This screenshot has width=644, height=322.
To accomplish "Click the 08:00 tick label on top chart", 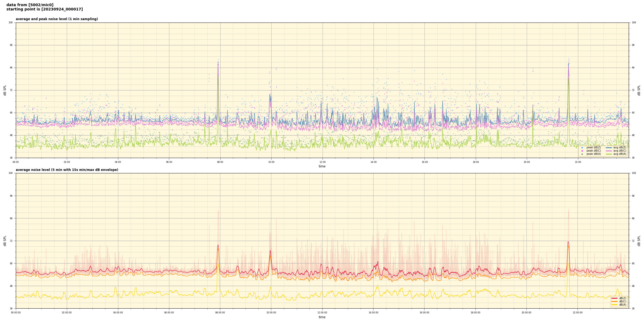I will 220,162.
